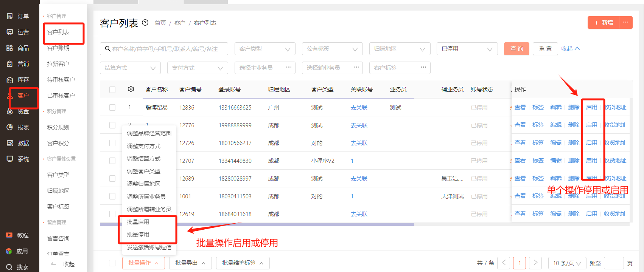This screenshot has height=272, width=644.
Task: Open the 客户类型 filter dropdown
Action: tap(265, 49)
